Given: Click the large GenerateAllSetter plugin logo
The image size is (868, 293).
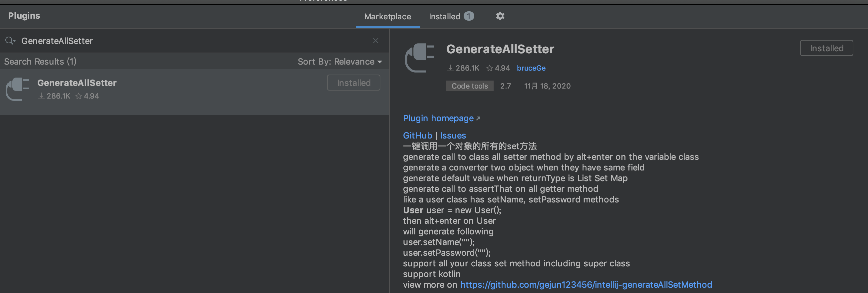Looking at the screenshot, I should (419, 58).
